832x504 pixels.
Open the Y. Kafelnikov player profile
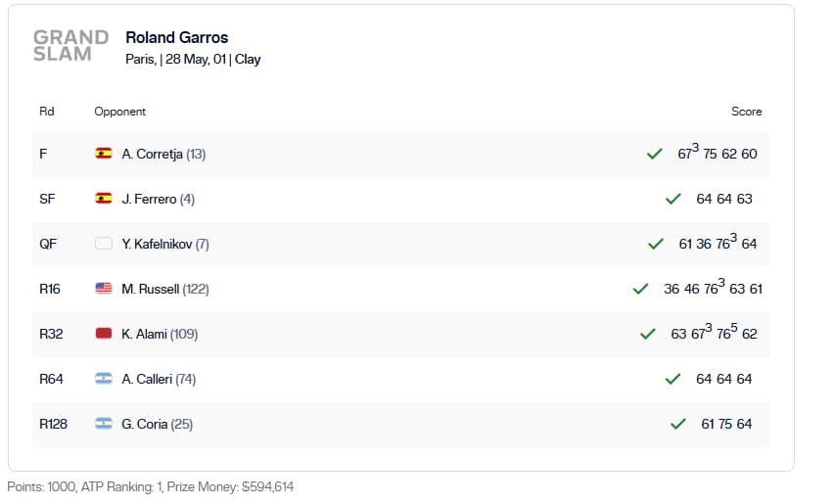157,244
